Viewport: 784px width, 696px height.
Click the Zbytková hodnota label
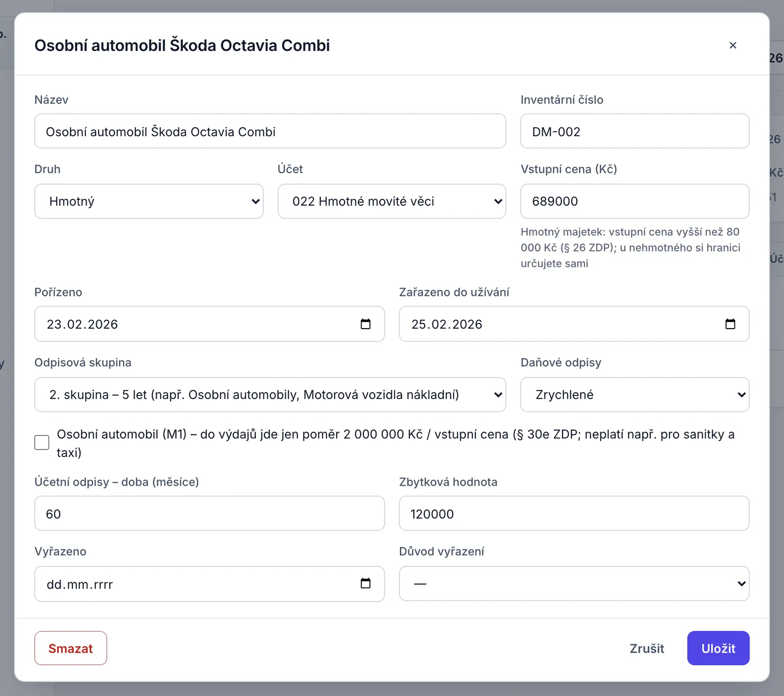point(448,482)
